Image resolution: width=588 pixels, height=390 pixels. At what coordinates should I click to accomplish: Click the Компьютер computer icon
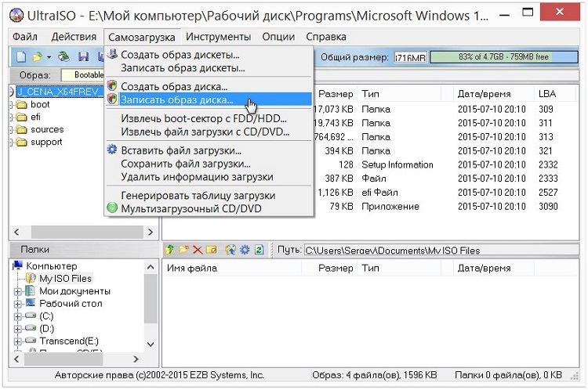click(x=17, y=265)
